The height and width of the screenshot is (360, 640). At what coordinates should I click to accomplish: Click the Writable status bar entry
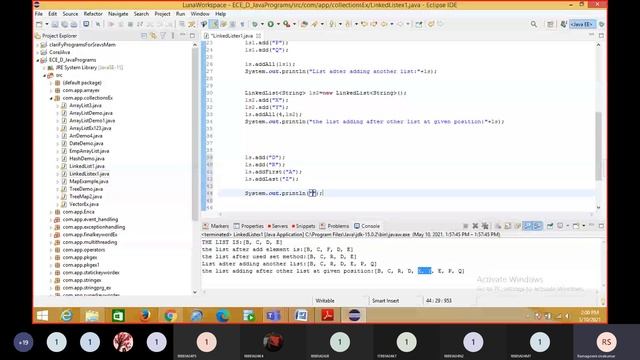tap(325, 301)
